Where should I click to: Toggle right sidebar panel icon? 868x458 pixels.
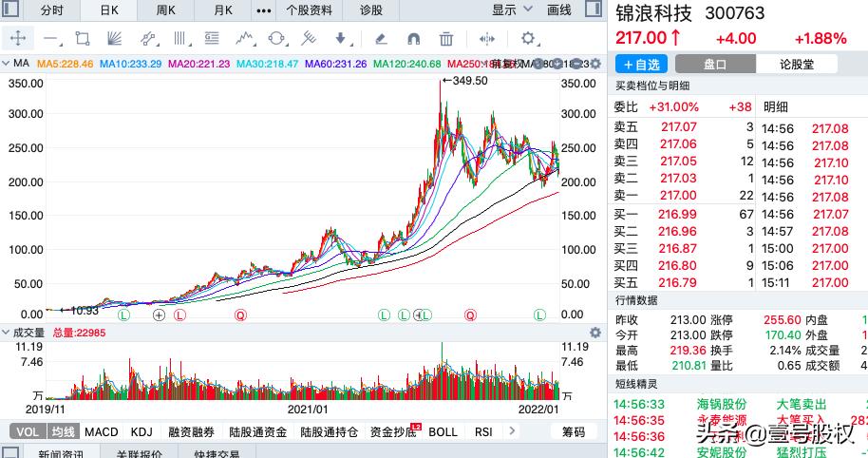594,9
